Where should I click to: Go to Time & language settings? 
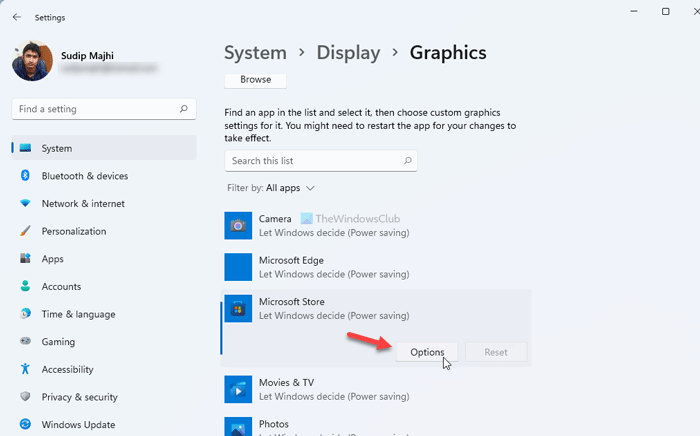78,314
